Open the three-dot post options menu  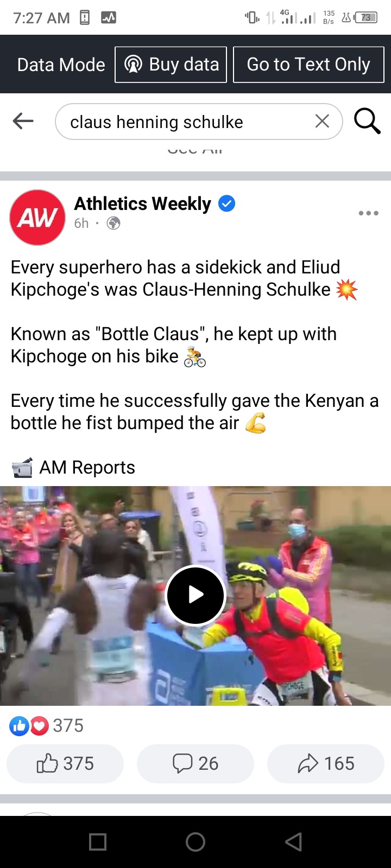368,213
